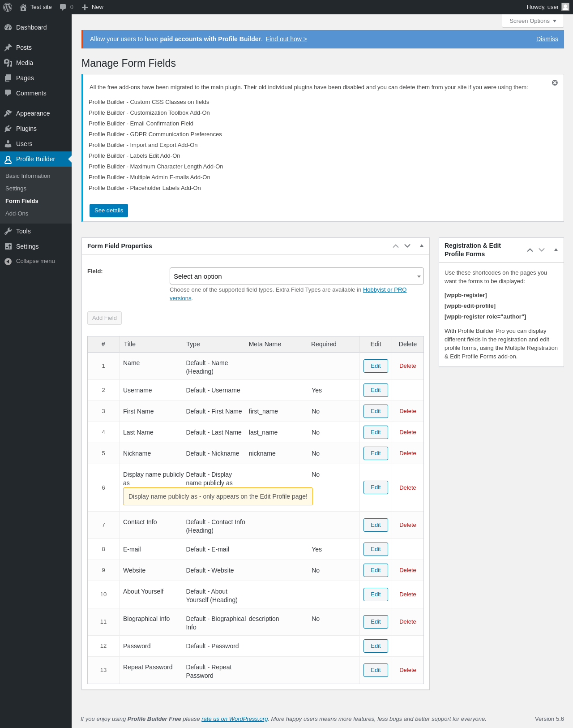Move Form Field Properties panel down
Viewport: 573px width, 728px height.
(407, 246)
